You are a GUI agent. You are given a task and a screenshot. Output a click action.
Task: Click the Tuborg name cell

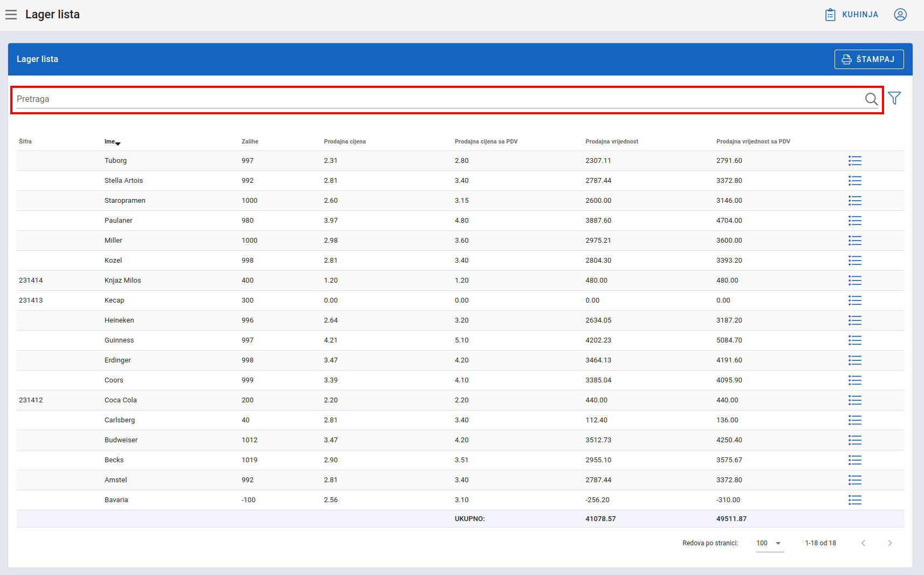(116, 161)
